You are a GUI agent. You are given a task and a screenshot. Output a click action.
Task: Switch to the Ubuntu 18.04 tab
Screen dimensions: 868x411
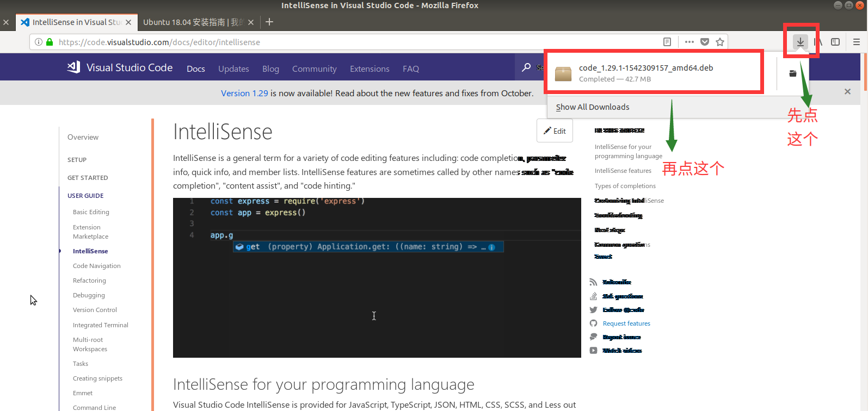pos(190,22)
